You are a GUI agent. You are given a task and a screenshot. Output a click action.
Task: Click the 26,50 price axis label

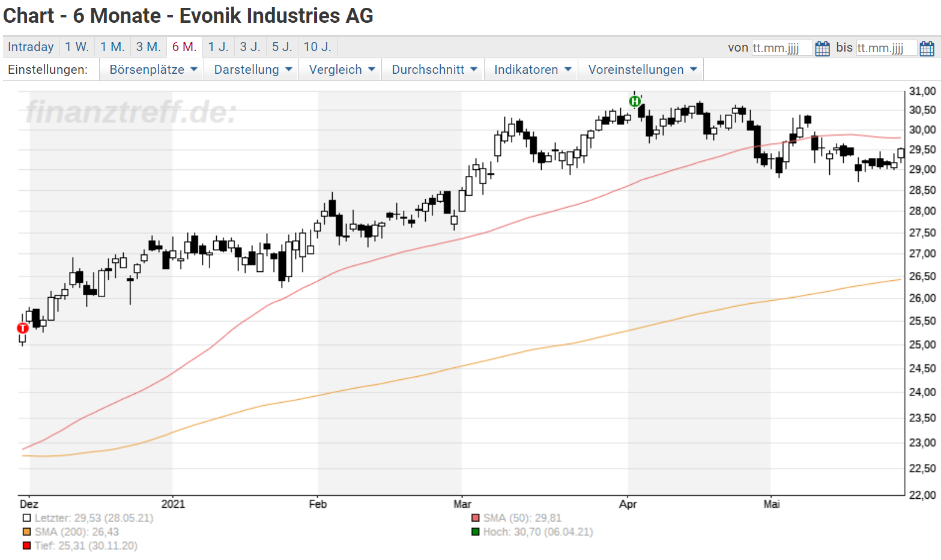tap(922, 277)
